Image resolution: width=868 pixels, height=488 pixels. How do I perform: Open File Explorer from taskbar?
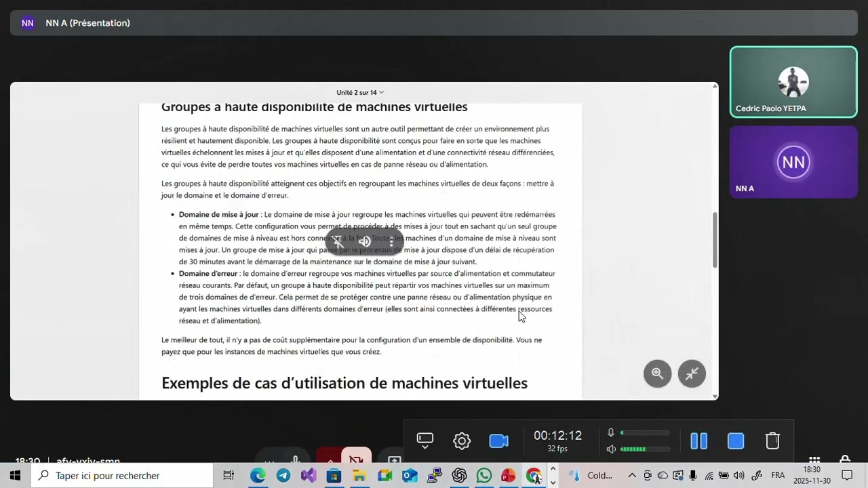tap(359, 476)
